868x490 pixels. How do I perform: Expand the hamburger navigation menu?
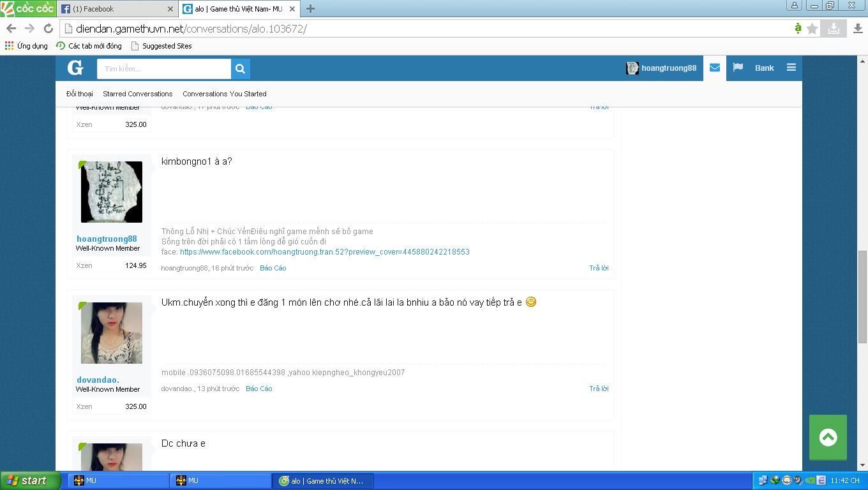point(791,68)
